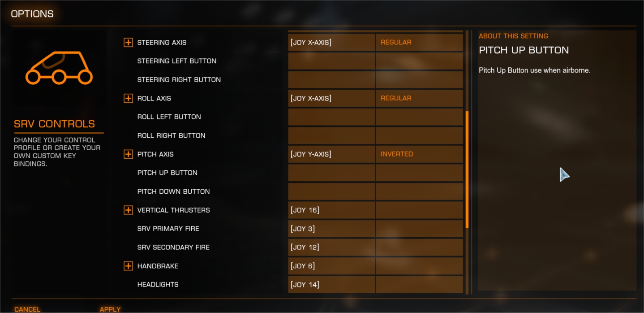Click the orange bindings list scrollbar

click(x=467, y=170)
